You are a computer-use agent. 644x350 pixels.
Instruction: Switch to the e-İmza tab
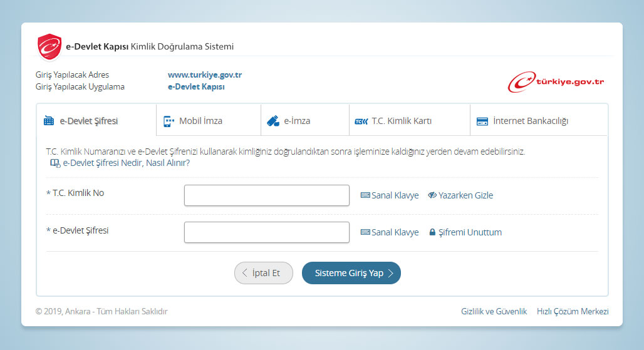[x=305, y=120]
